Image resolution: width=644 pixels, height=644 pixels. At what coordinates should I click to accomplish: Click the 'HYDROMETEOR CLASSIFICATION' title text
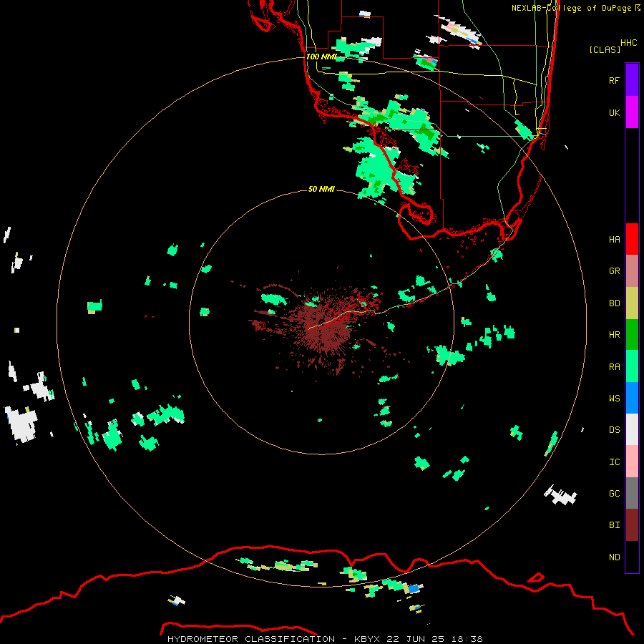(x=251, y=639)
